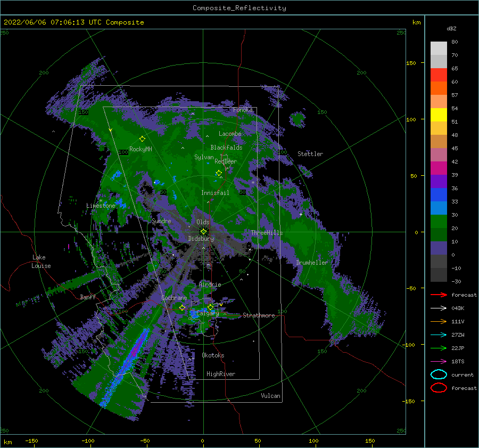Click the RedDeer city label
Viewport: 479px width, 448px height.
point(226,161)
